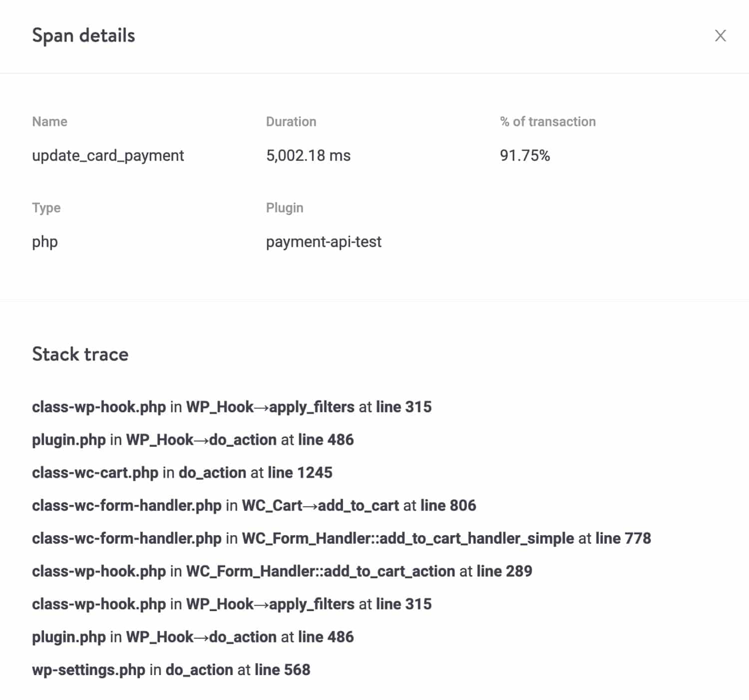This screenshot has height=700, width=749.
Task: Click the Duration value 5,002.18 ms
Action: pyautogui.click(x=308, y=155)
